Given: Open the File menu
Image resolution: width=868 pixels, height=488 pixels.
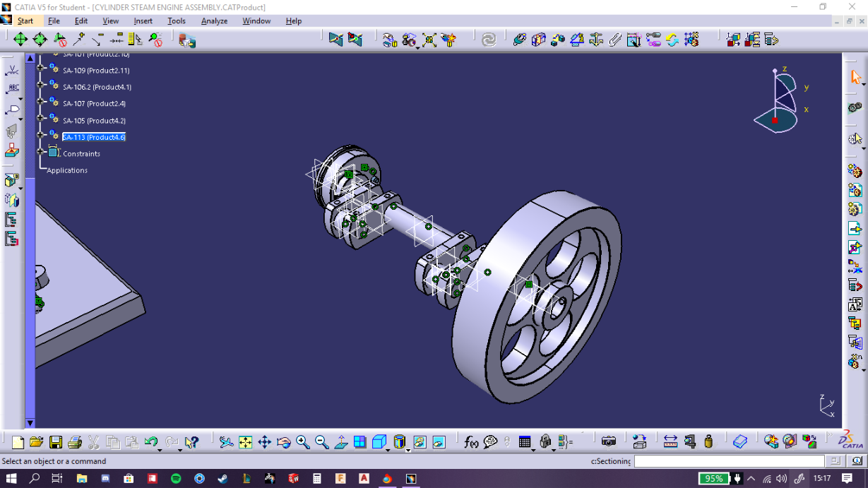Looking at the screenshot, I should pos(54,20).
